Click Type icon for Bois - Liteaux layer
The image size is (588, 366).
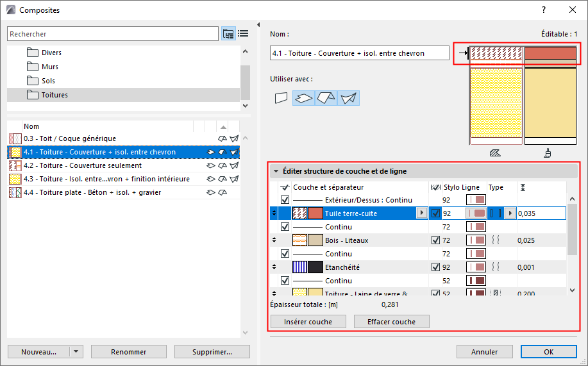pyautogui.click(x=496, y=240)
